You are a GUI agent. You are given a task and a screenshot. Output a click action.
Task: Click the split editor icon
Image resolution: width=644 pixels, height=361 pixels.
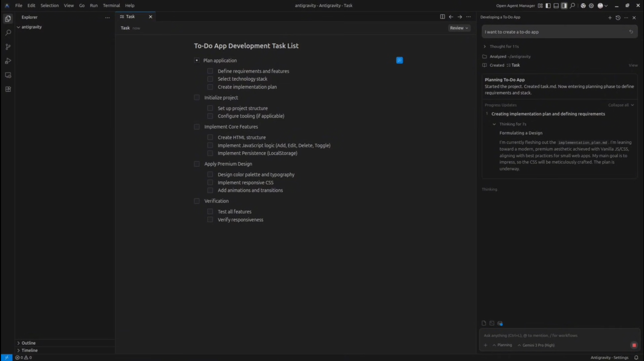pos(442,17)
